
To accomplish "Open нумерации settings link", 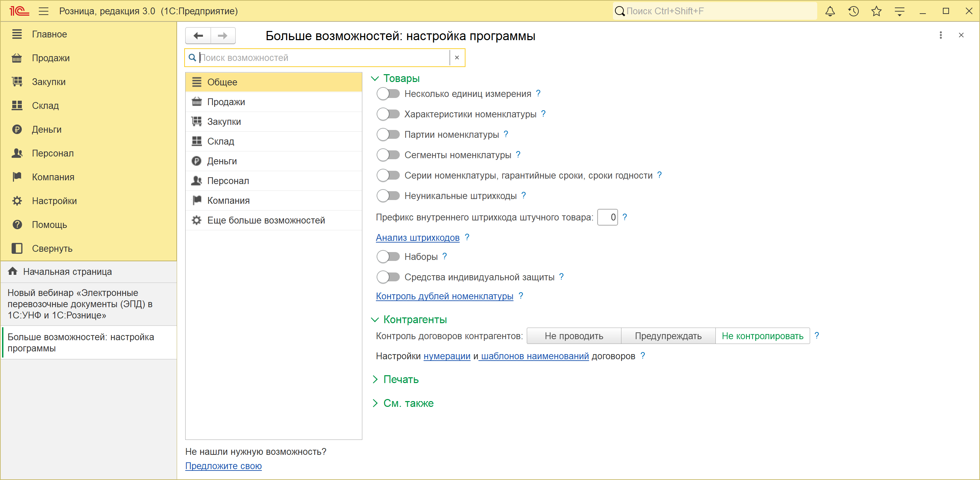I will (447, 356).
